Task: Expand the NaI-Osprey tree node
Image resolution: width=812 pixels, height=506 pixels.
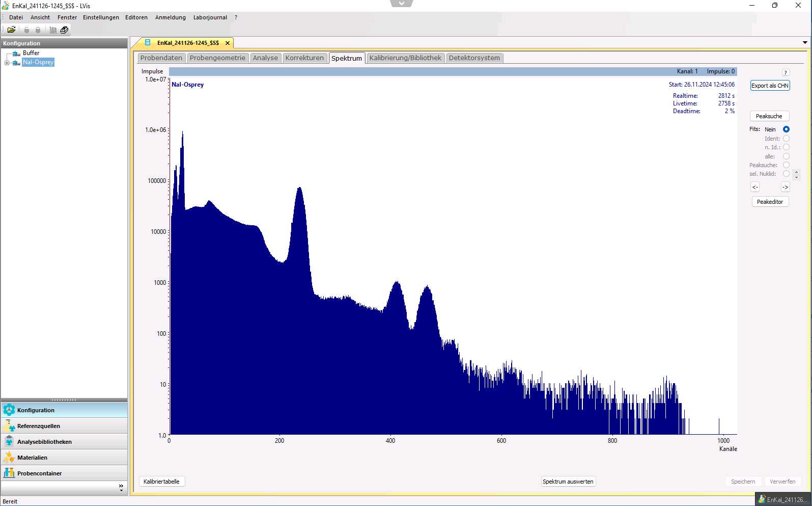Action: [7, 63]
